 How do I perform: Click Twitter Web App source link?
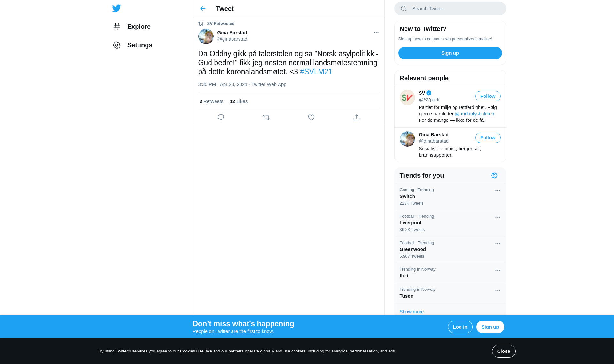269,84
